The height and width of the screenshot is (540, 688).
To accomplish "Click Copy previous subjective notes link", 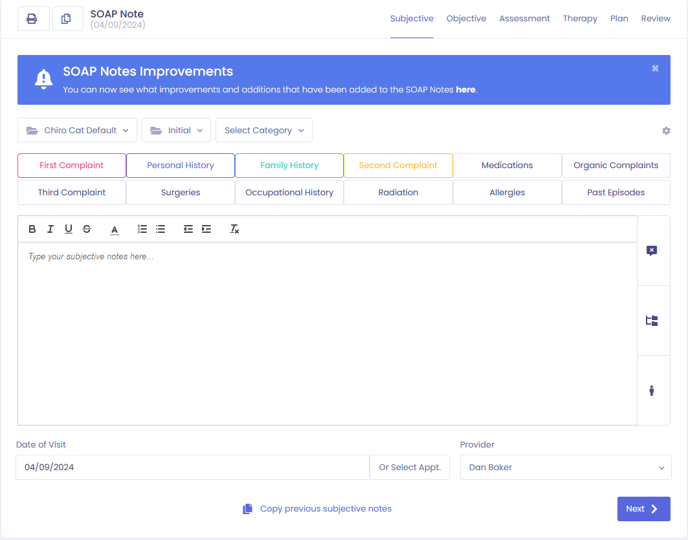I will [326, 509].
